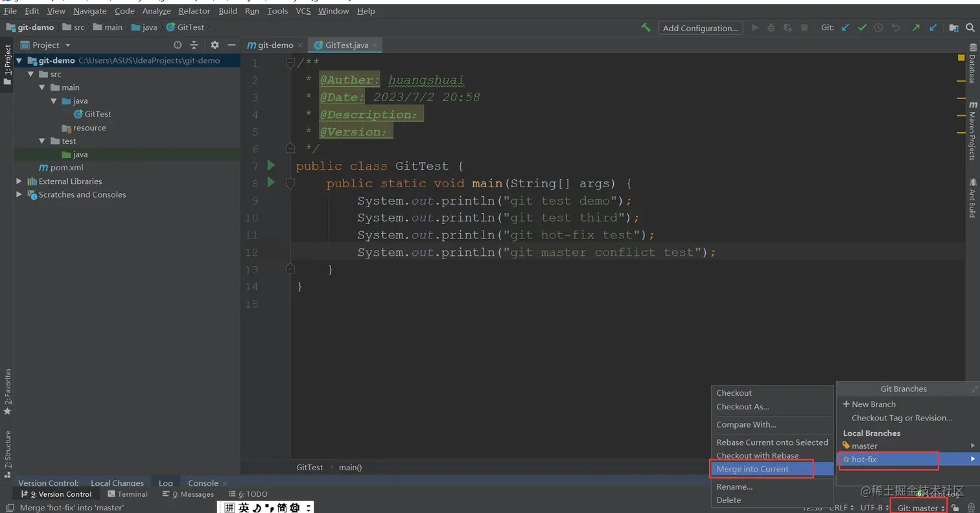Toggle the Ant Build tool window
This screenshot has width=980, height=513.
pyautogui.click(x=972, y=198)
